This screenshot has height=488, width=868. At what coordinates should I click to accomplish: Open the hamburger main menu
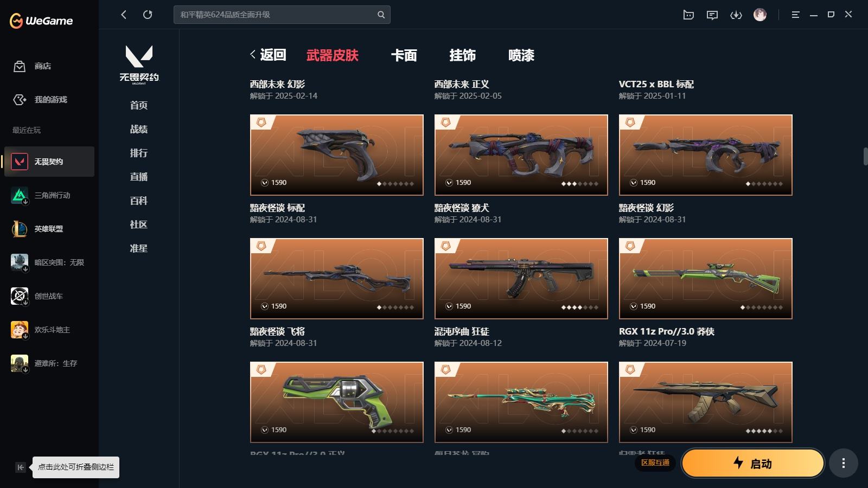pos(795,15)
